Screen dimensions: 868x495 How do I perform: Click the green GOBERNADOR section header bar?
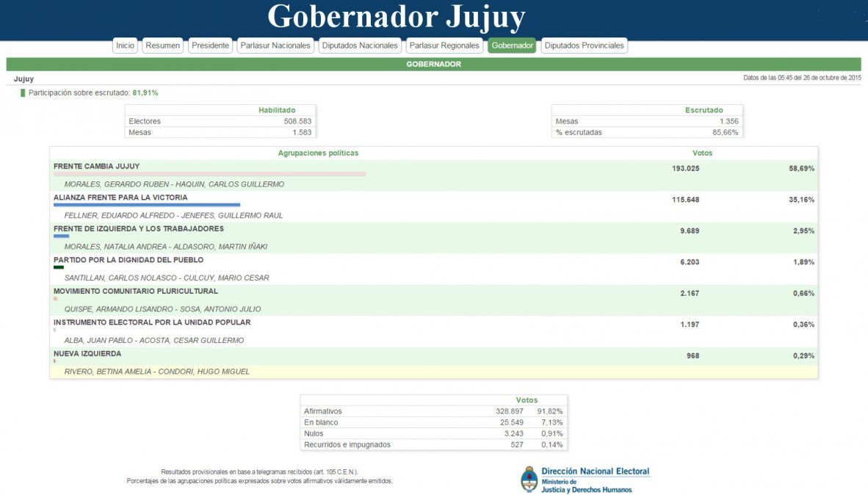click(x=433, y=65)
